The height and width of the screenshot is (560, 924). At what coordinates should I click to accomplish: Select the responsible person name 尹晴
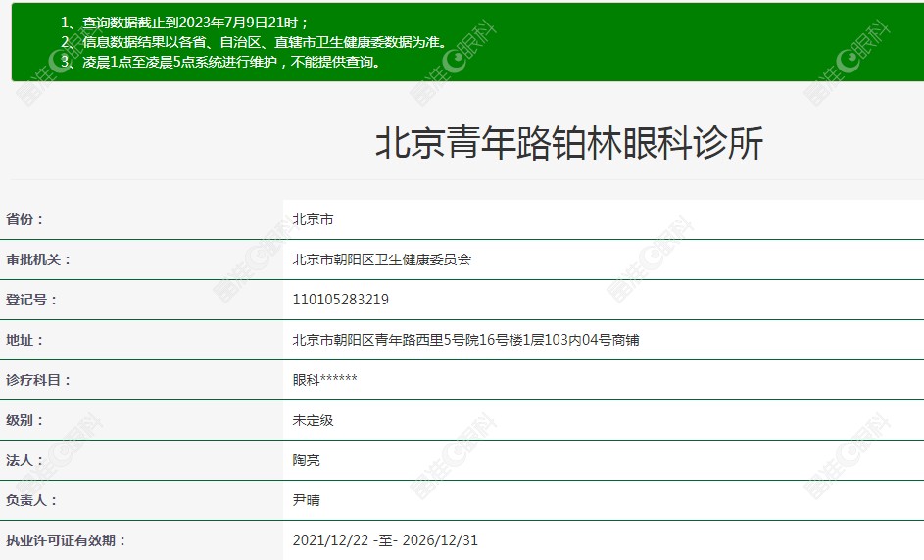click(x=307, y=500)
